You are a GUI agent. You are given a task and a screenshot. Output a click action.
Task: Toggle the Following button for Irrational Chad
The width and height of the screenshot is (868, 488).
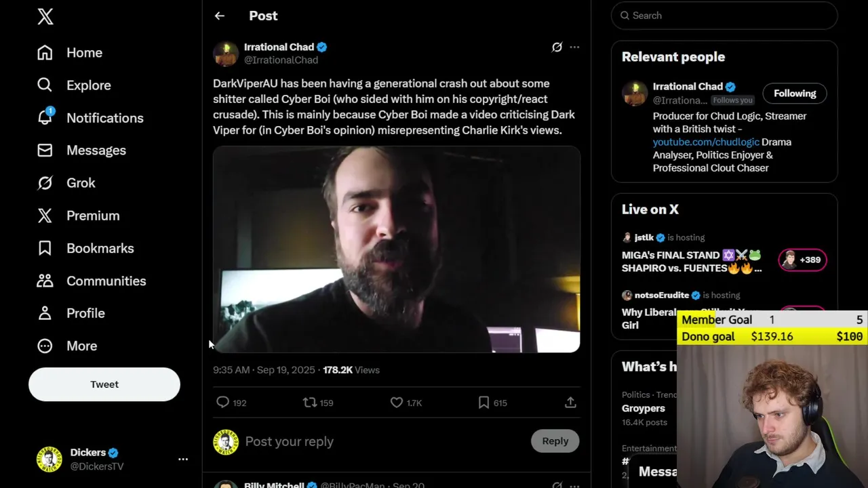[x=794, y=94]
